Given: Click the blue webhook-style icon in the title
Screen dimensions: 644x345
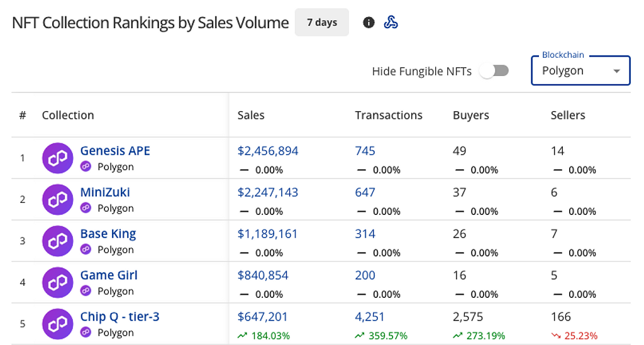Looking at the screenshot, I should (391, 23).
